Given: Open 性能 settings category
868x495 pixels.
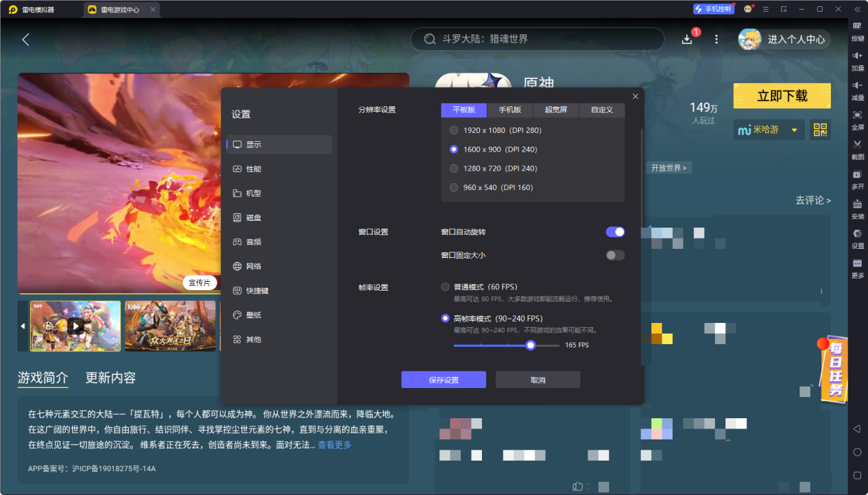Looking at the screenshot, I should tap(279, 169).
